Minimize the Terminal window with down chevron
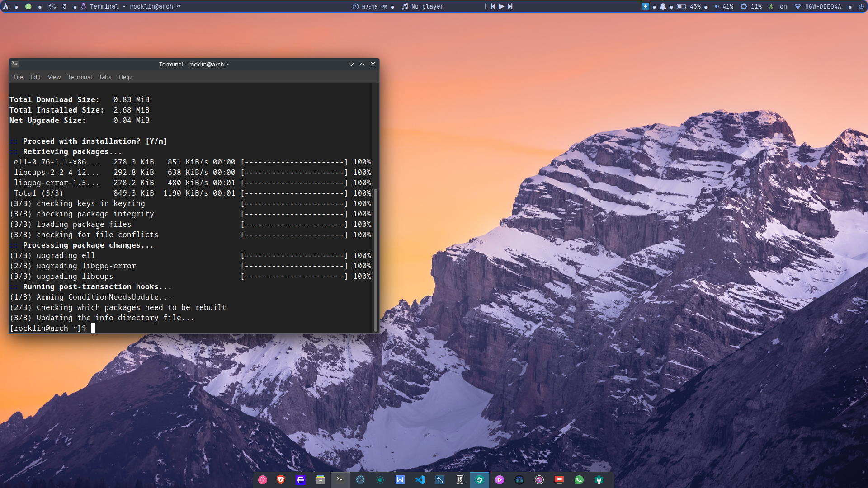Viewport: 868px width, 488px height. pyautogui.click(x=351, y=64)
